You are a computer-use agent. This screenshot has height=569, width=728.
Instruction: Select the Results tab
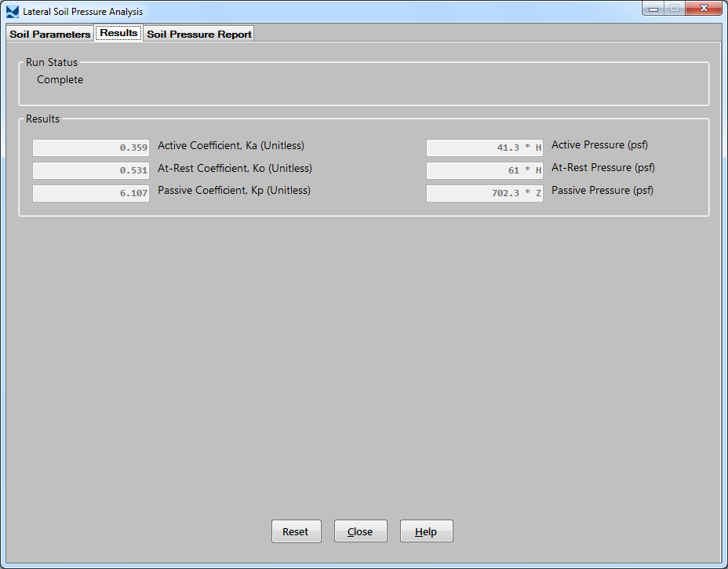coord(118,33)
